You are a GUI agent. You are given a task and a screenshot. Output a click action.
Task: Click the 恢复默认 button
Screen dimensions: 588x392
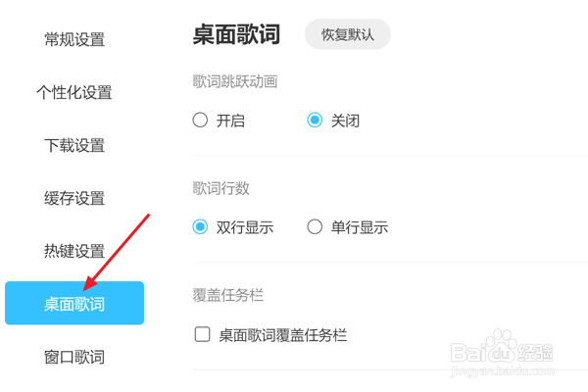click(x=348, y=34)
